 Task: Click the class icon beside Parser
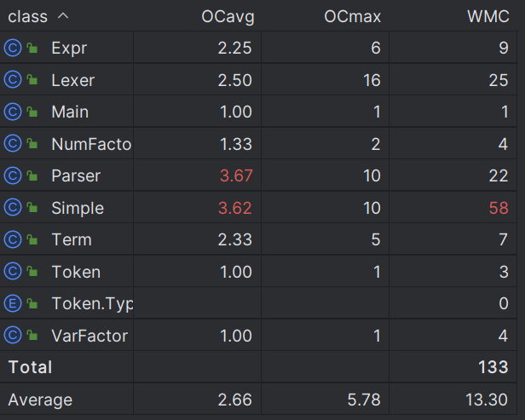tap(13, 175)
